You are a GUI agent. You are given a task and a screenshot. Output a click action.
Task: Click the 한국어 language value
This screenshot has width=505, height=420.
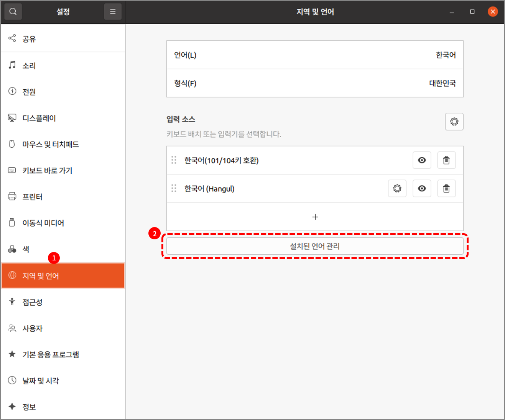(x=446, y=55)
